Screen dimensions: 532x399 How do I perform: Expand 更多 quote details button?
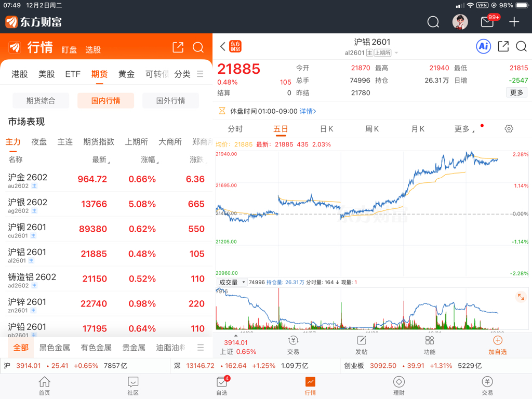(x=516, y=92)
